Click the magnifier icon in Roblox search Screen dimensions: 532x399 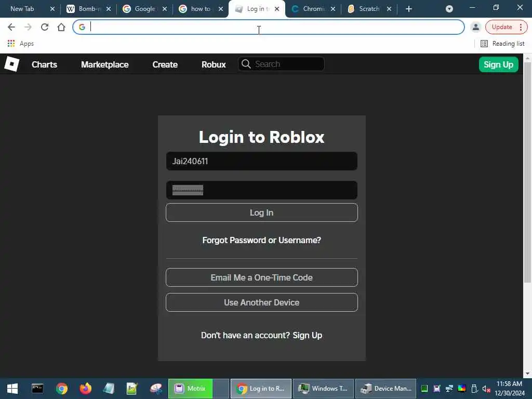[246, 64]
